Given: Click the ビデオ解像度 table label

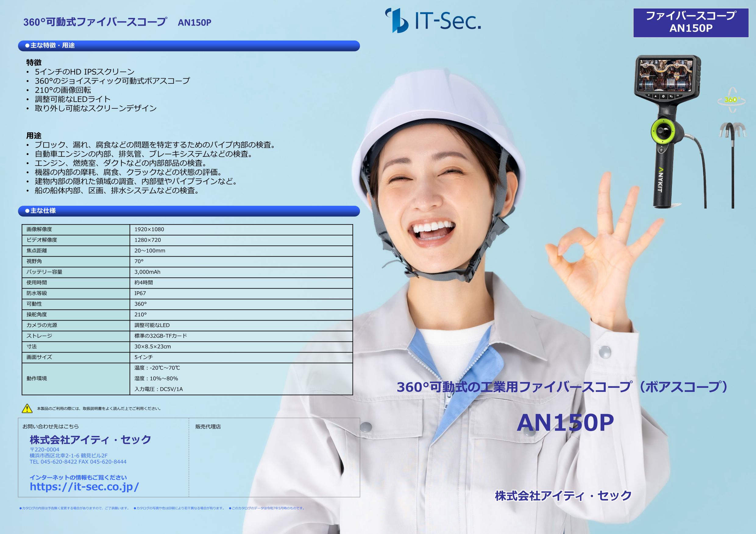Looking at the screenshot, I should [42, 240].
